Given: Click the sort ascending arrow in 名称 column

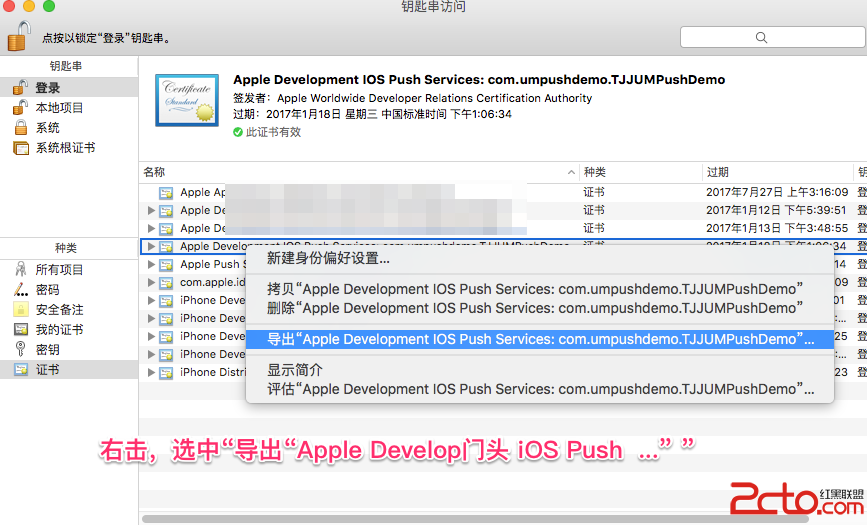Looking at the screenshot, I should 571,173.
